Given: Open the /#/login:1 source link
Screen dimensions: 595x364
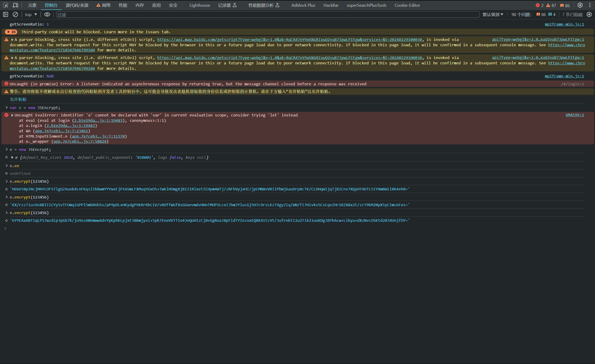Looking at the screenshot, I should pos(572,84).
